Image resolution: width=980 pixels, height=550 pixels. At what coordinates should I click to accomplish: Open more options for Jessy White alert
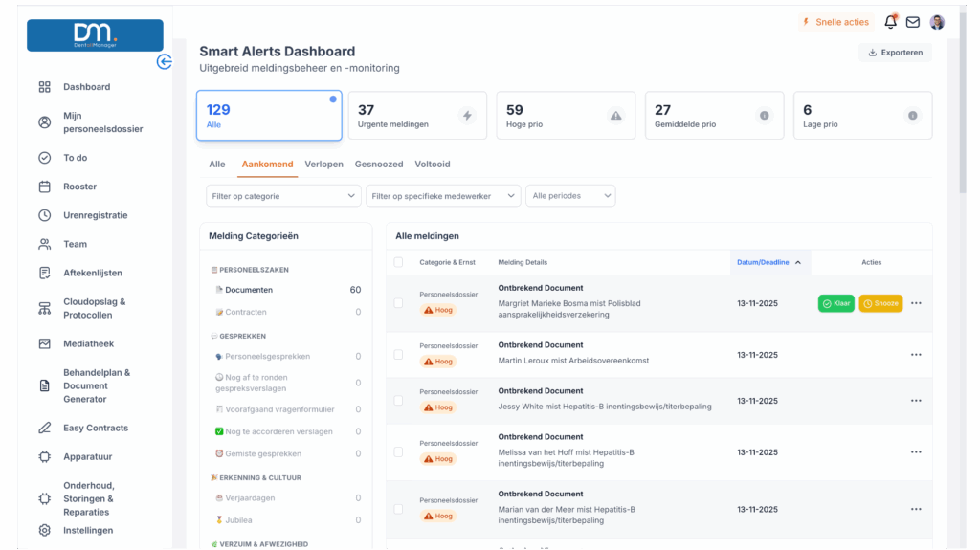pos(916,401)
